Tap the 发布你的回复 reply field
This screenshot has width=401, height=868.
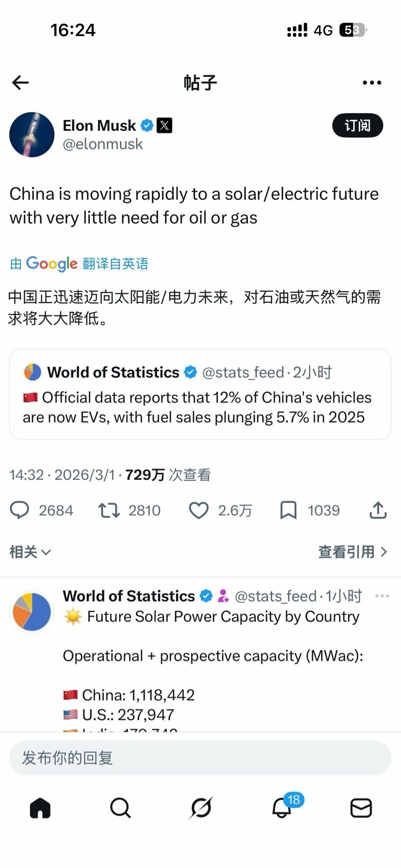click(x=200, y=758)
